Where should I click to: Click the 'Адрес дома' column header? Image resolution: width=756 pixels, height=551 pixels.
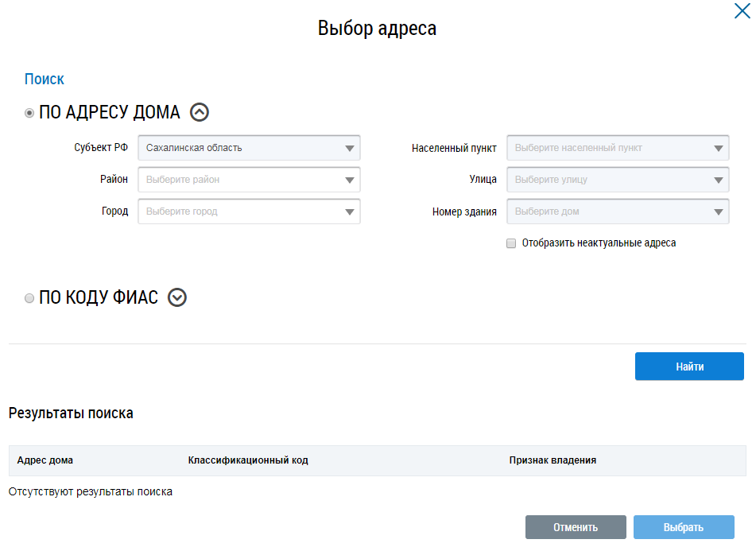point(45,460)
